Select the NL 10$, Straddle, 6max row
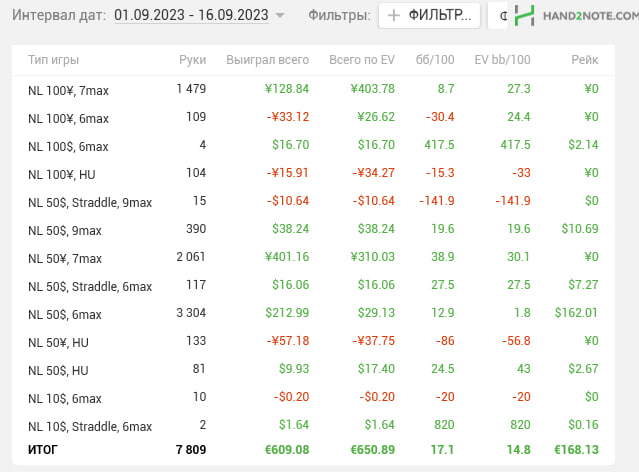The image size is (639, 472). point(313,425)
